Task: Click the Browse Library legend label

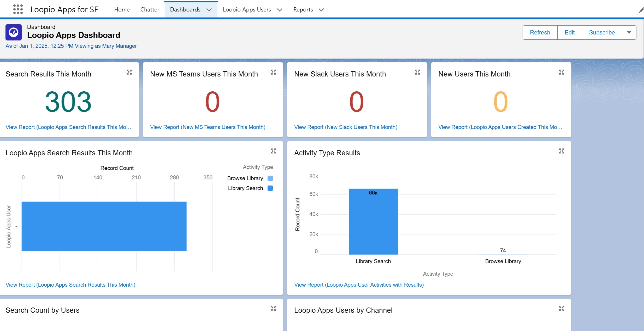Action: [x=245, y=178]
